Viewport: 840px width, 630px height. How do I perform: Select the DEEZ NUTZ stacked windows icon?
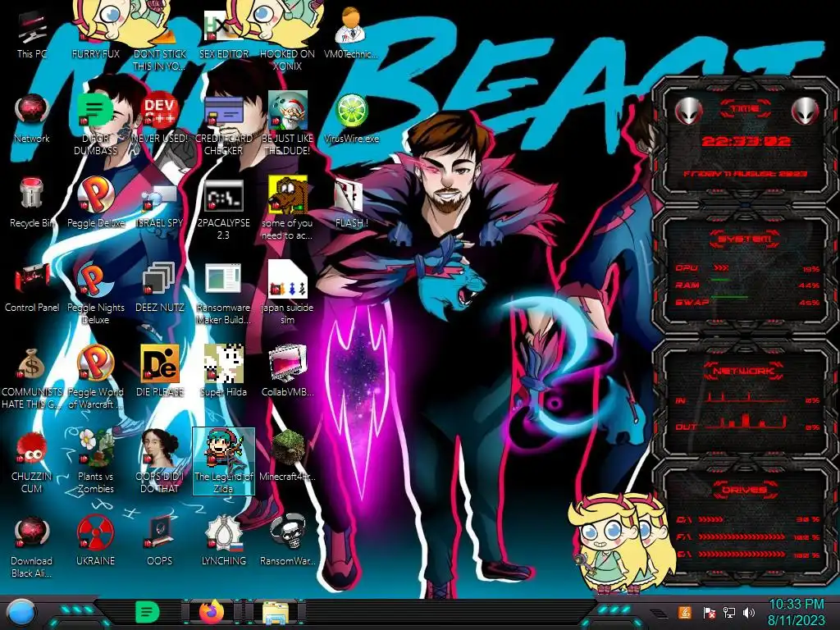click(x=160, y=288)
